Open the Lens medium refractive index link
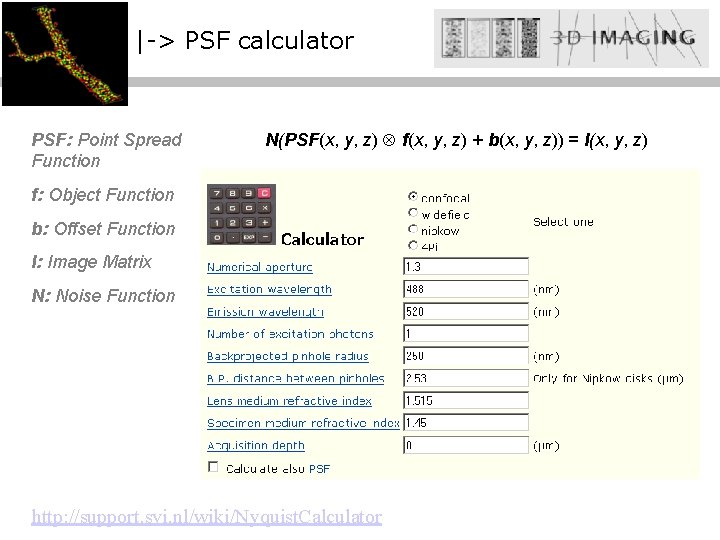This screenshot has width=720, height=540. click(289, 401)
